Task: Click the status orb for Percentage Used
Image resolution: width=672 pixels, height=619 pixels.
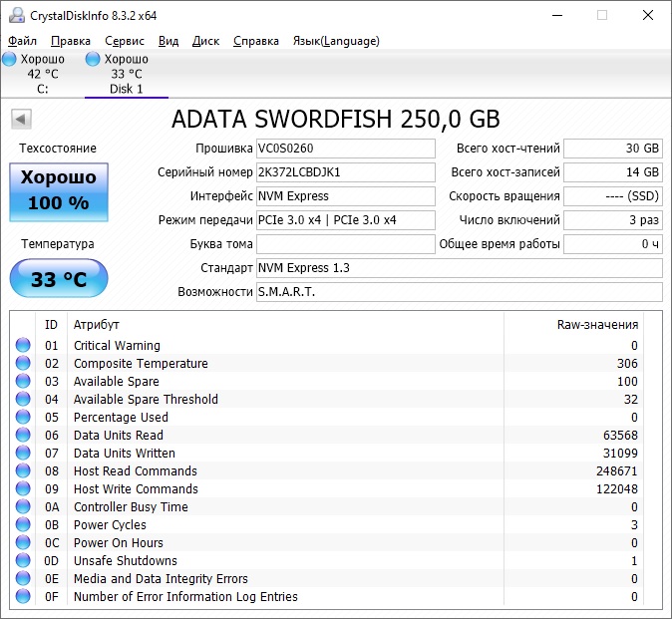Action: 23,417
